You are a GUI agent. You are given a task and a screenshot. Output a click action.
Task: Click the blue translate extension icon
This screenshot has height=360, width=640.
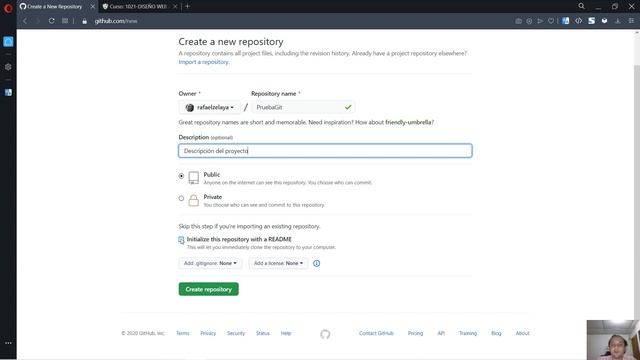[566, 21]
